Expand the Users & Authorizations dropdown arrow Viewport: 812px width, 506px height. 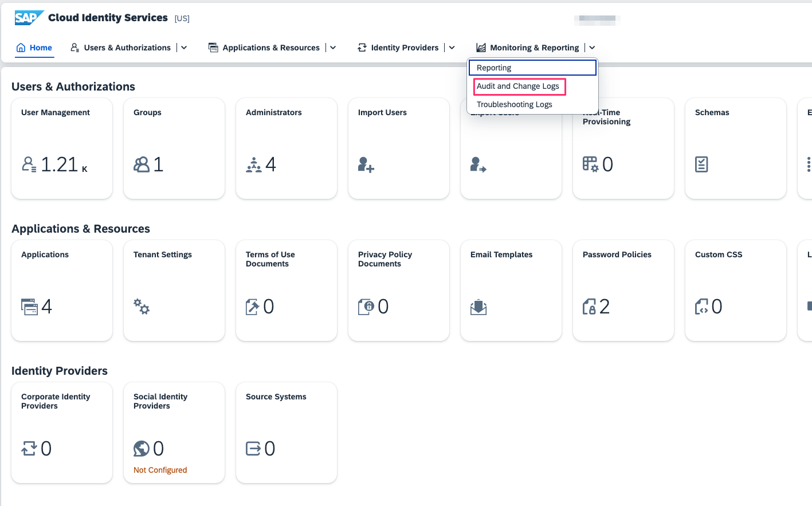[x=184, y=48]
